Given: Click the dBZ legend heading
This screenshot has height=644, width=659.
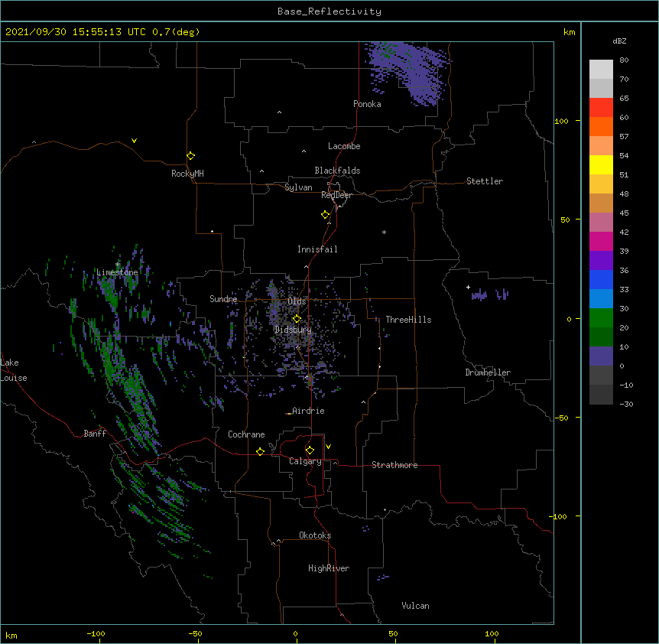Looking at the screenshot, I should point(619,41).
